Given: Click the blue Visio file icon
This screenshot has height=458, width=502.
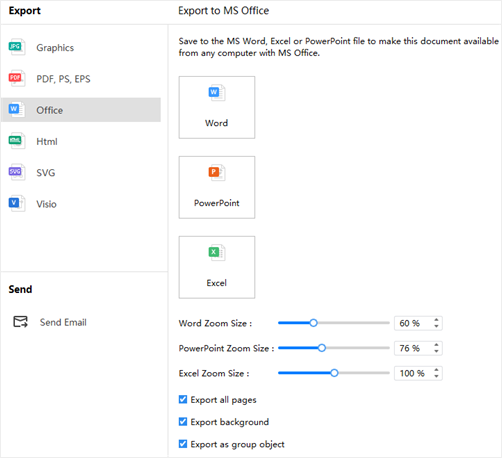Looking at the screenshot, I should 16,203.
